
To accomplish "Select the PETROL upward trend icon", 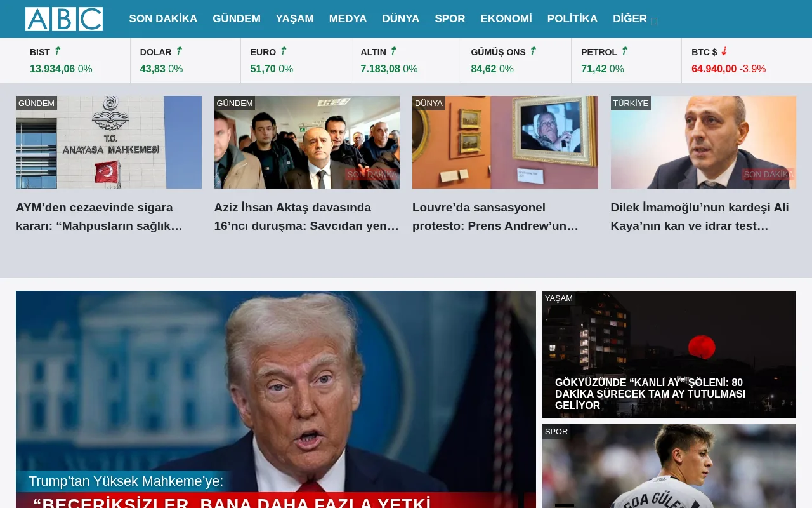I will pyautogui.click(x=624, y=50).
